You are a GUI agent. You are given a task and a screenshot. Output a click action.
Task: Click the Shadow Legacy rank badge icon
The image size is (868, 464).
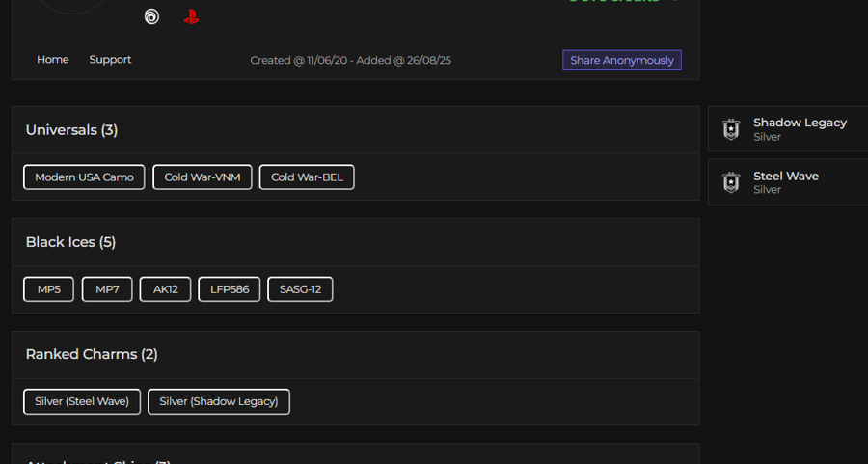pyautogui.click(x=731, y=129)
